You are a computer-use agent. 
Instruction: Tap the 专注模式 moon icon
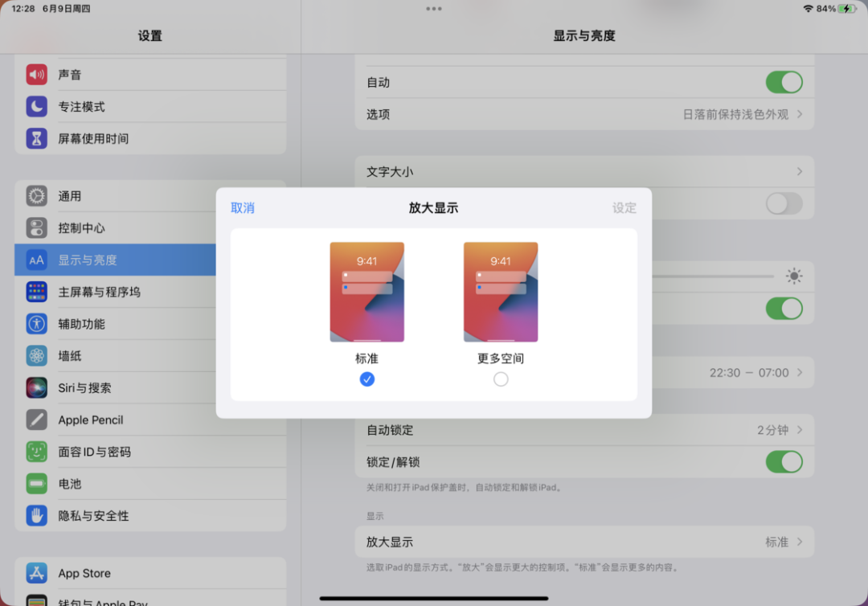click(x=36, y=106)
